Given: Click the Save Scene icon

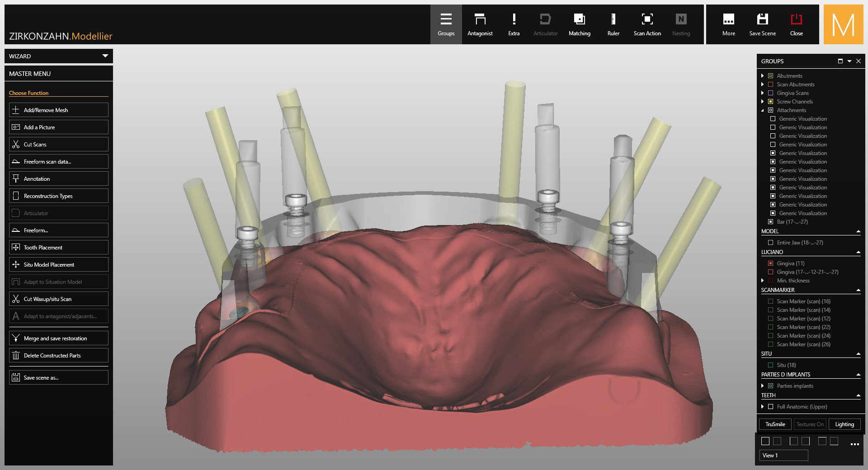Looking at the screenshot, I should point(762,24).
